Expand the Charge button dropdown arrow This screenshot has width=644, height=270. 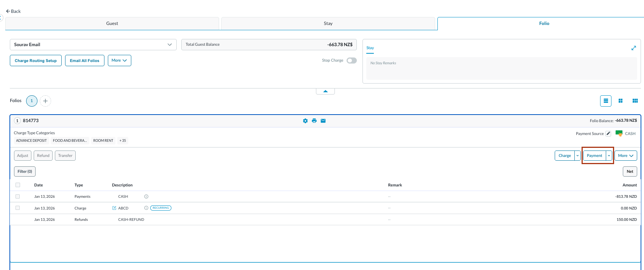(x=577, y=156)
